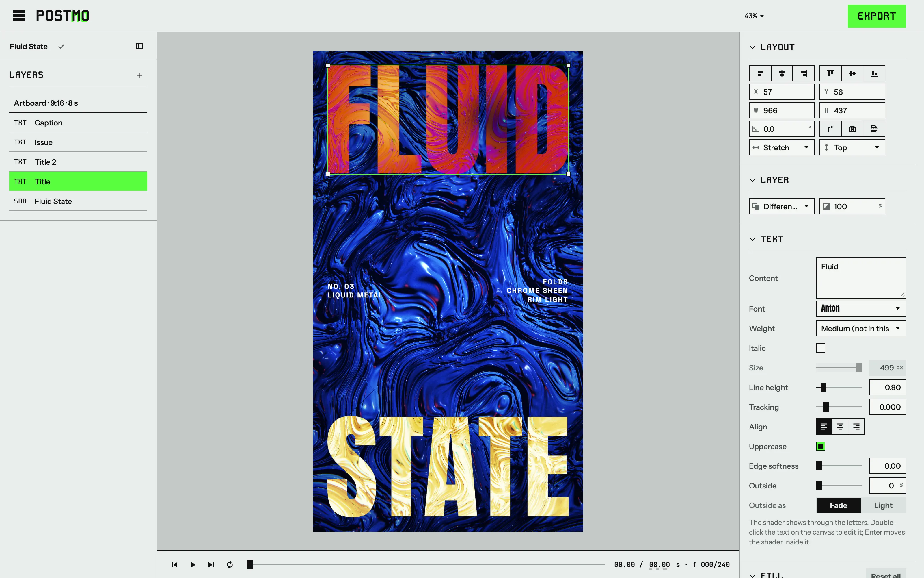Collapse the LAYER section
This screenshot has width=924, height=578.
[x=752, y=180]
